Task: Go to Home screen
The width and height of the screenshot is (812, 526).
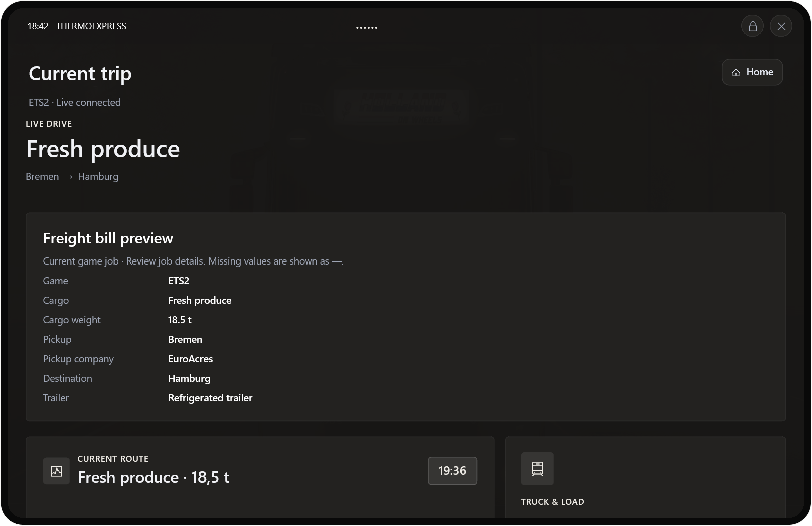Action: coord(752,72)
